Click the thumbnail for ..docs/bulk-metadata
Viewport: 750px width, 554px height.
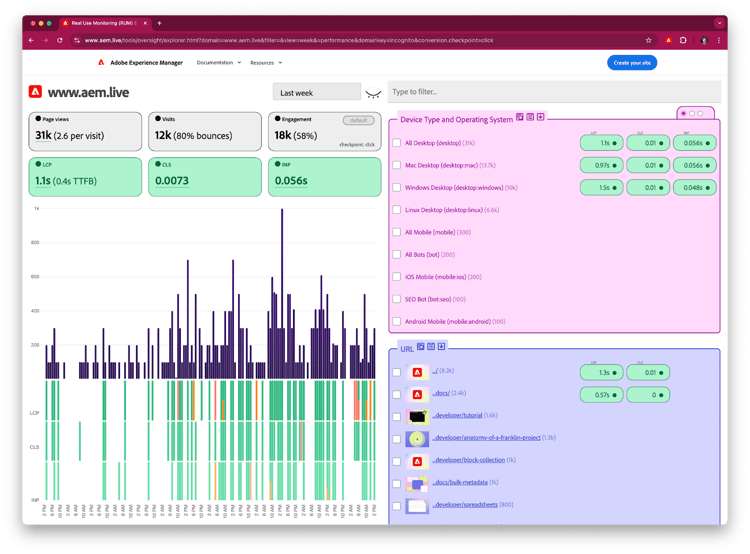point(417,484)
